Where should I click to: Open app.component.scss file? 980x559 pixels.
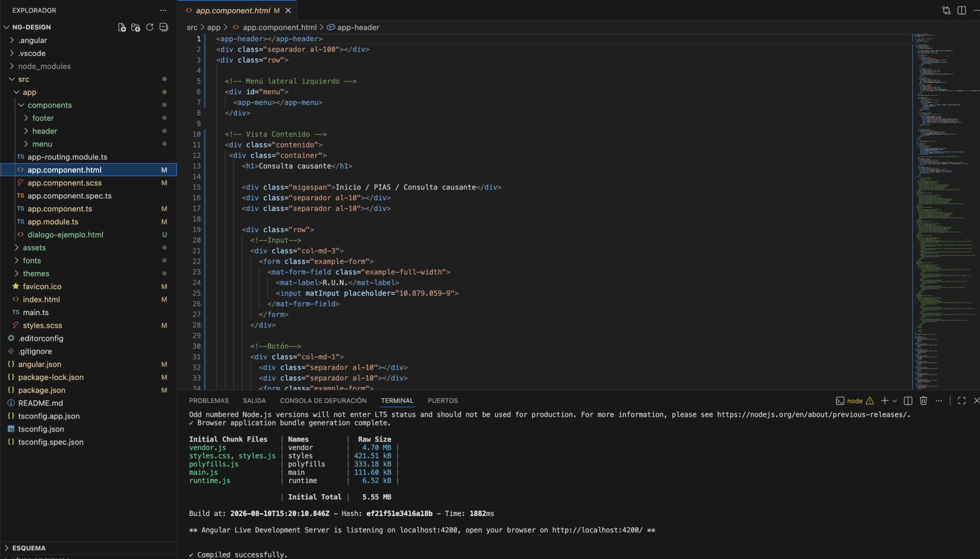[88, 183]
